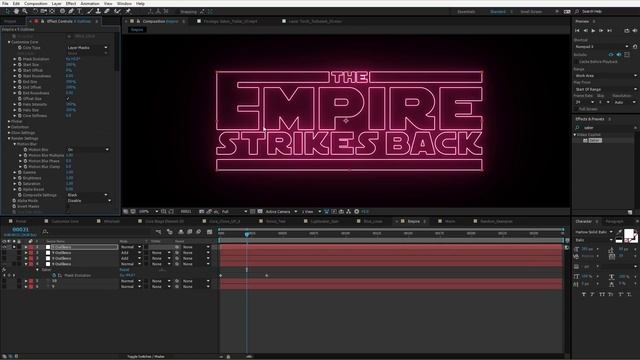The height and width of the screenshot is (360, 640).
Task: Toggle Mask Evolution stopwatch in timeline
Action: click(x=53, y=276)
